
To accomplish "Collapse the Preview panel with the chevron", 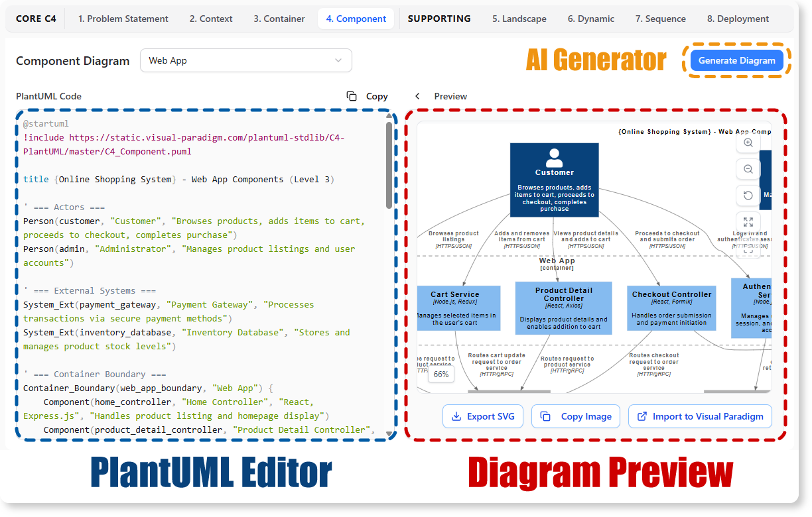I will pyautogui.click(x=417, y=96).
